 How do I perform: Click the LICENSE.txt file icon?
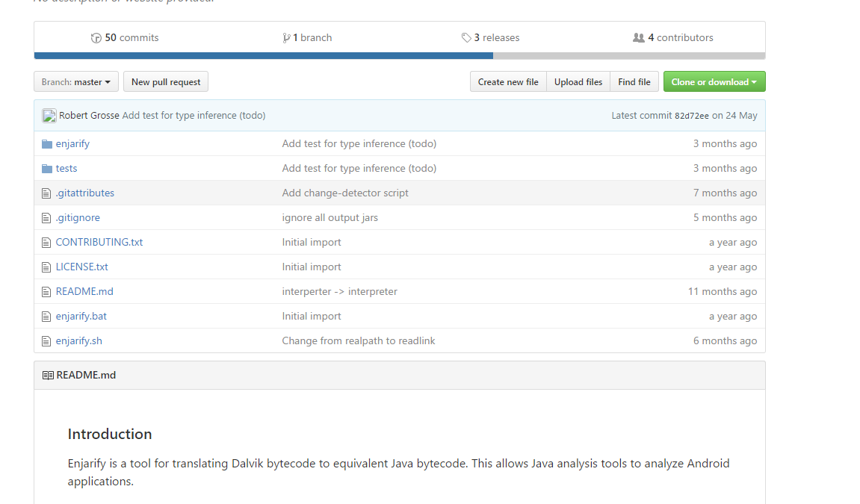(x=46, y=267)
